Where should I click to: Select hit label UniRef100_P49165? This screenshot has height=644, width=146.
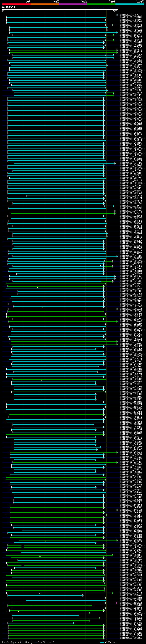click(x=131, y=284)
